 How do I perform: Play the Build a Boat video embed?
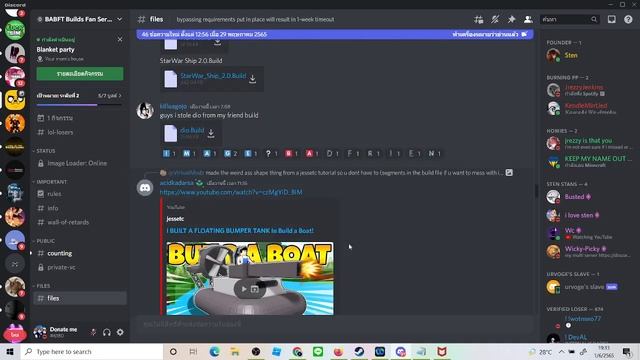pyautogui.click(x=244, y=289)
